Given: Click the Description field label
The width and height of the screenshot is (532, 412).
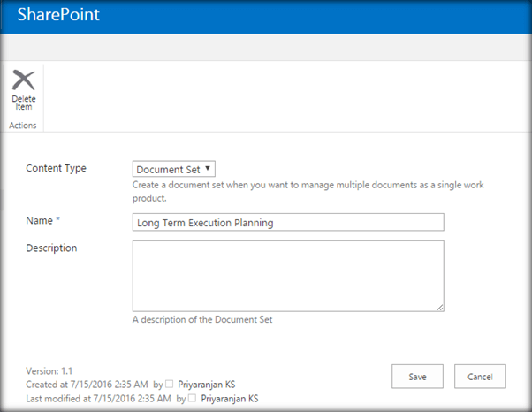Looking at the screenshot, I should click(x=51, y=248).
